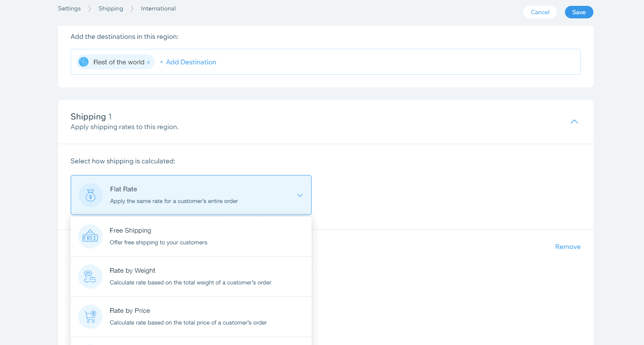Go to Shipping in the breadcrumb

(111, 8)
